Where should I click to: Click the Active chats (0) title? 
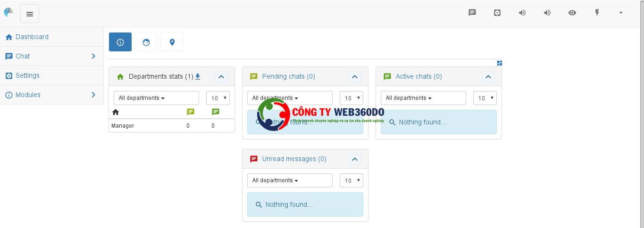[x=419, y=76]
